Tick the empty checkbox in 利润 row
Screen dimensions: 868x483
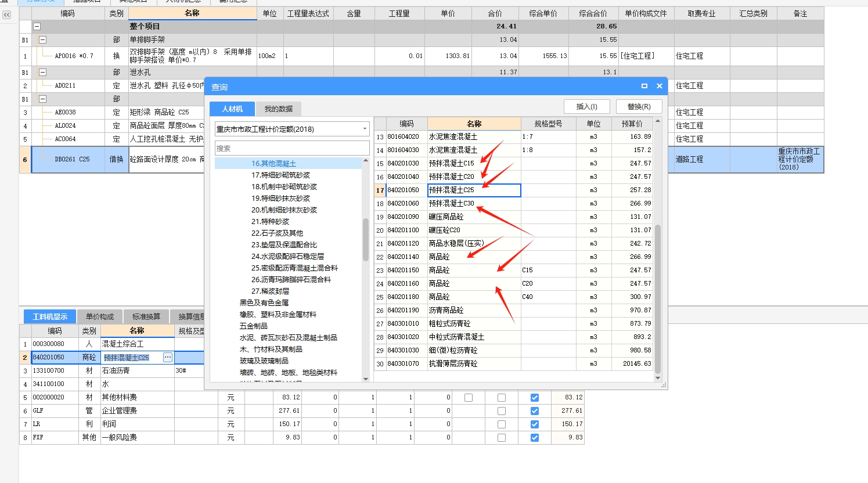[x=502, y=424]
